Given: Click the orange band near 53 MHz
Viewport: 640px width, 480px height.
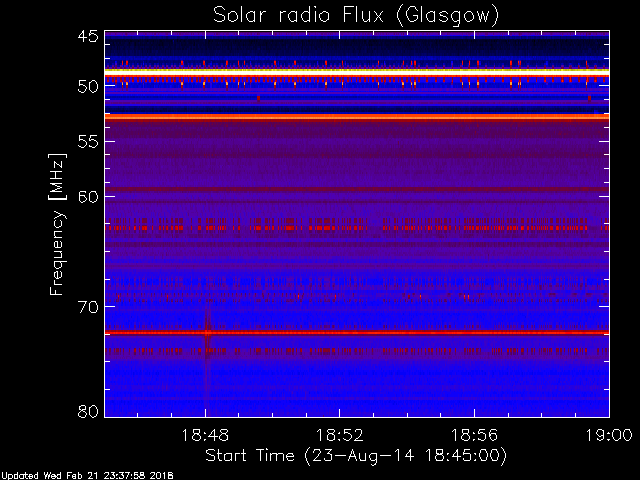Looking at the screenshot, I should 357,117.
